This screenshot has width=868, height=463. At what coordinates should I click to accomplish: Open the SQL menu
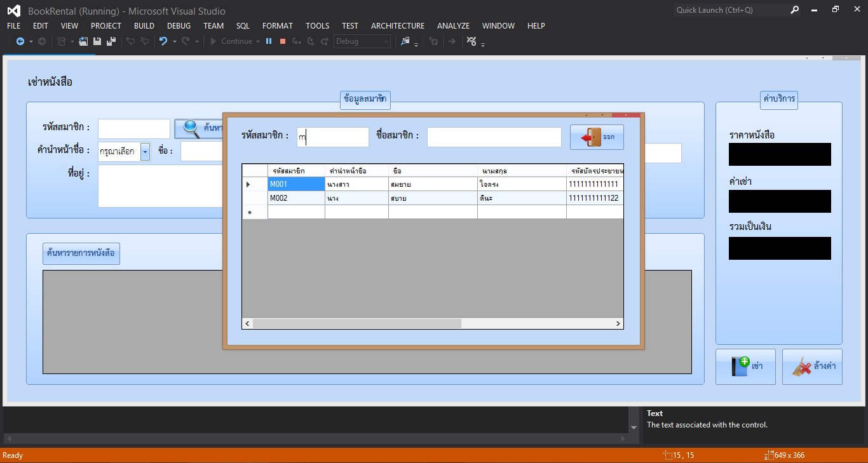click(243, 25)
